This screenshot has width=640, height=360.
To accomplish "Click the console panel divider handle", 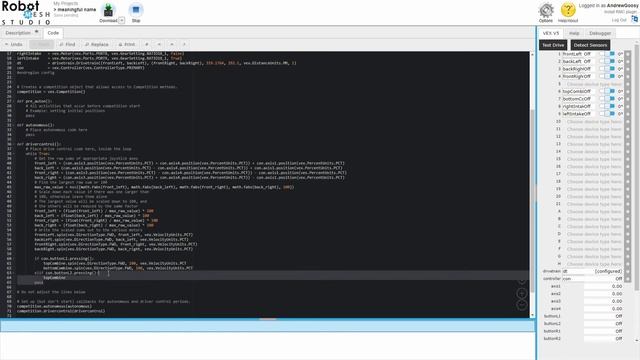I will tap(268, 319).
